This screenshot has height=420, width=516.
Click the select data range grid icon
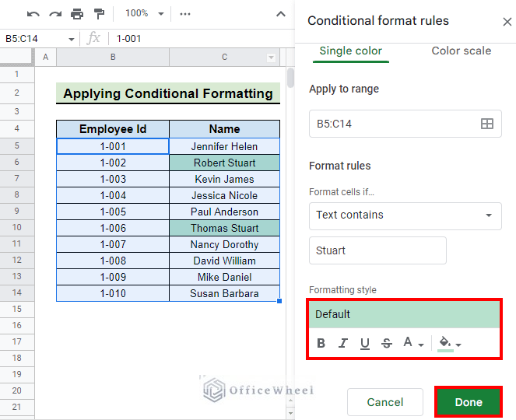click(486, 124)
